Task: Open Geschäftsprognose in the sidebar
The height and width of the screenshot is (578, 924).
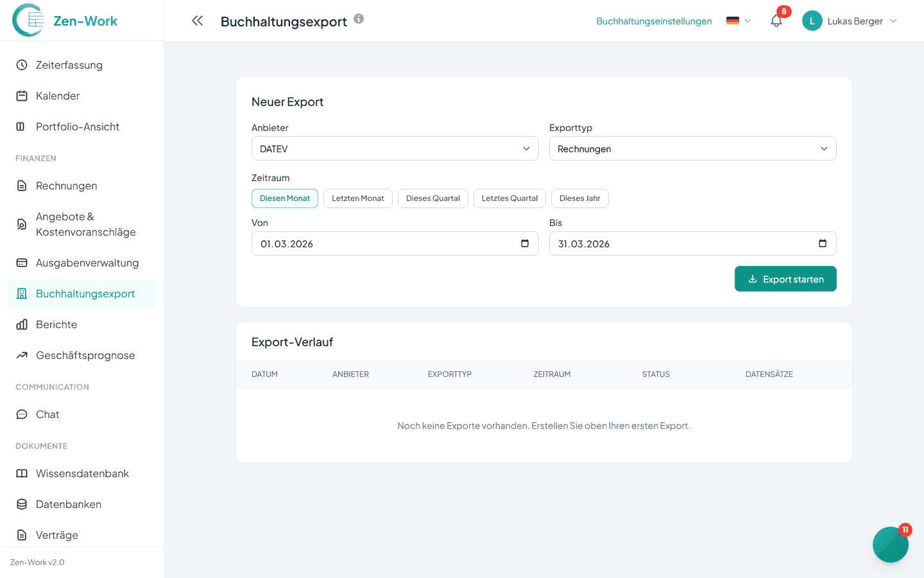Action: (82, 355)
